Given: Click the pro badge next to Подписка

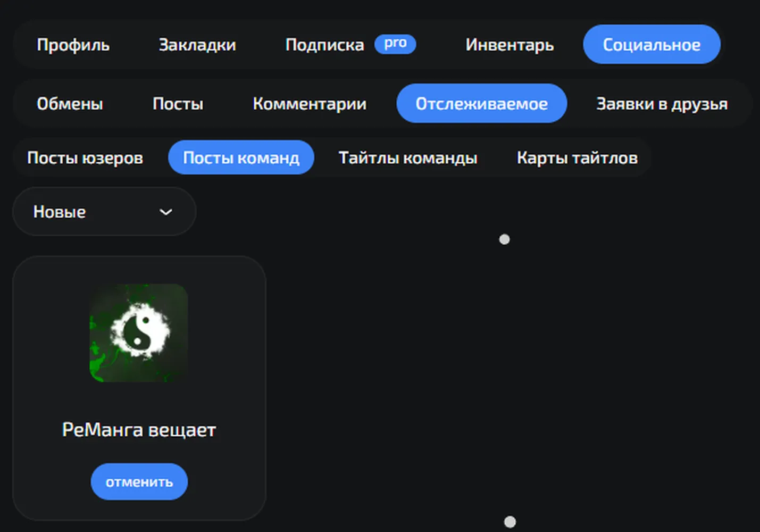Looking at the screenshot, I should tap(395, 44).
